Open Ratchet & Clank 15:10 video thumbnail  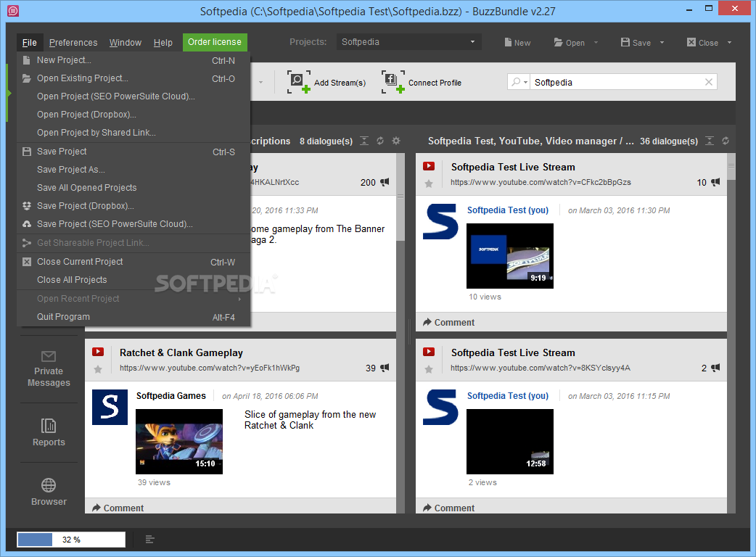click(x=179, y=442)
